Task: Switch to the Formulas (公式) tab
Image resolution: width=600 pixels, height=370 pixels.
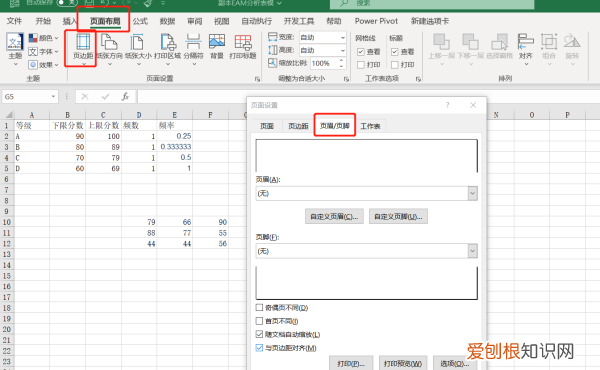Action: tap(140, 21)
